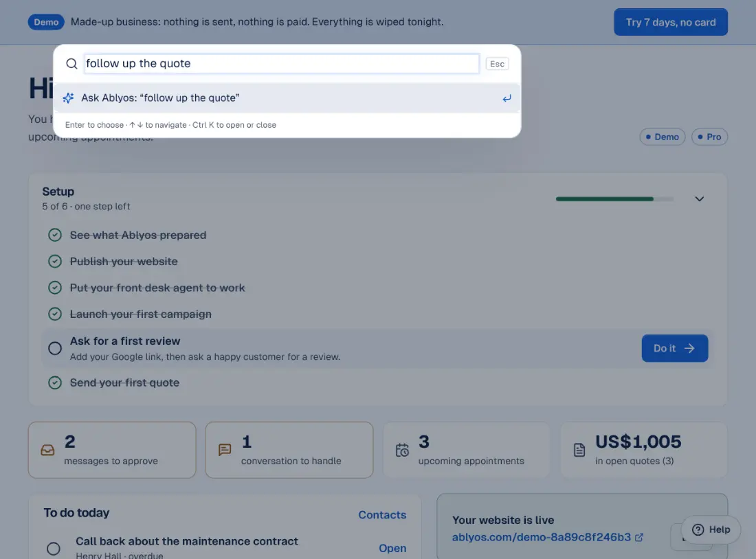Open ablyos.com/demo-8a89c8f246b3 website link
This screenshot has height=559, width=756.
coord(542,537)
